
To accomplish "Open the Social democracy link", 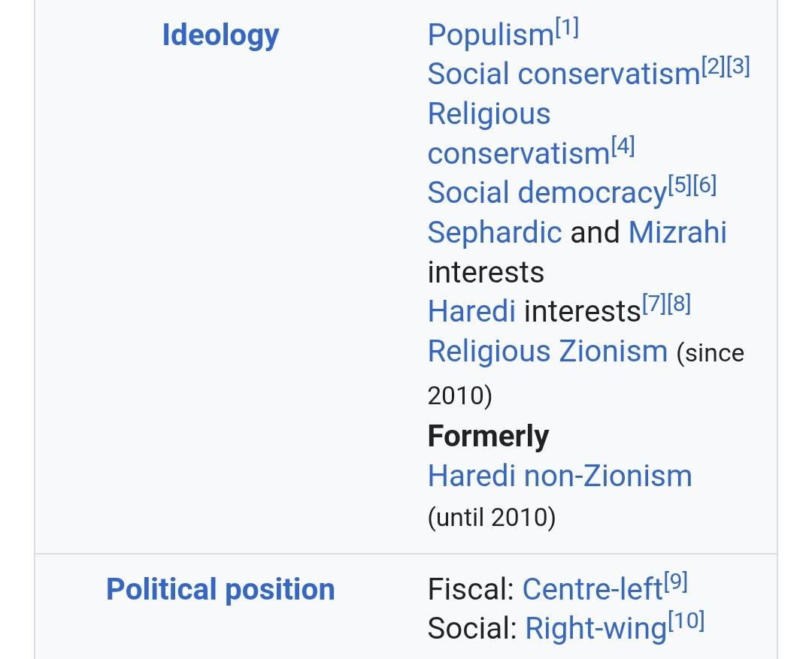I will tap(547, 192).
